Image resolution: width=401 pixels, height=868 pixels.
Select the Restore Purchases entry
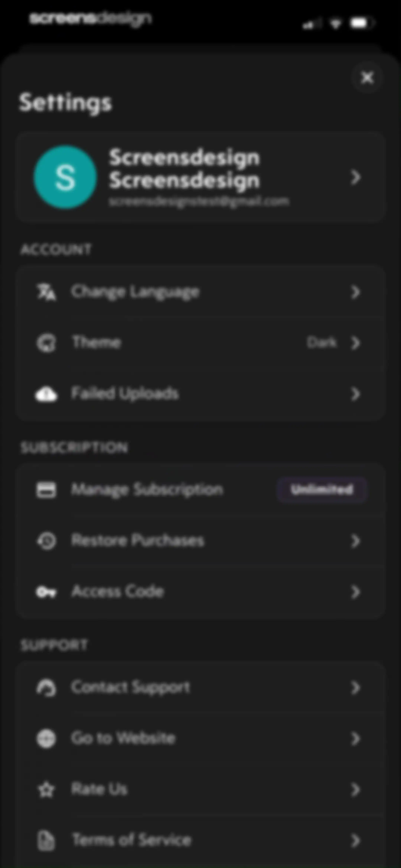pyautogui.click(x=200, y=541)
